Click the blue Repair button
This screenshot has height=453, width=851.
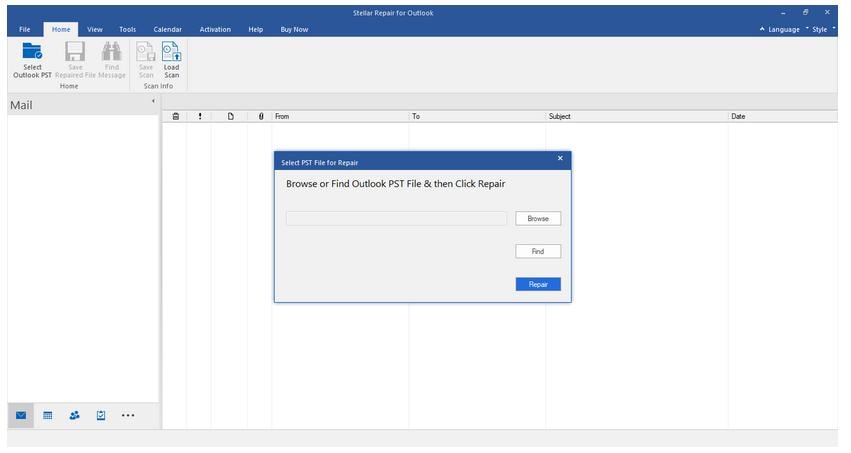tap(538, 284)
